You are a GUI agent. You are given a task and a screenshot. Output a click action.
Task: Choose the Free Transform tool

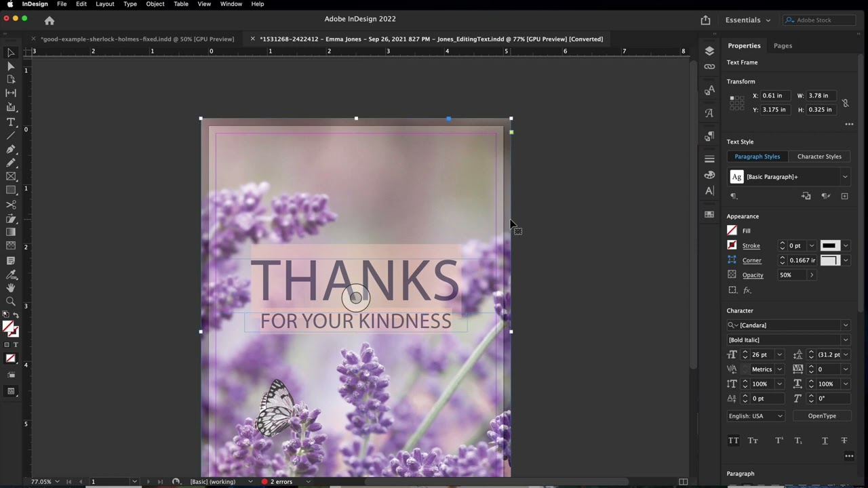click(11, 219)
